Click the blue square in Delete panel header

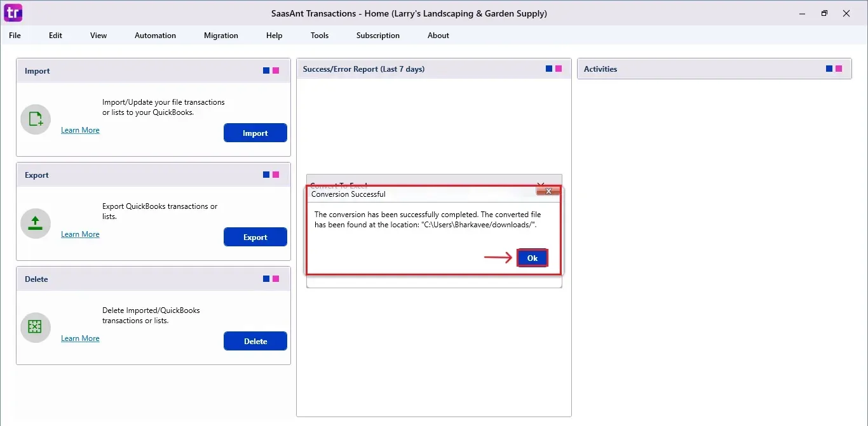click(266, 279)
